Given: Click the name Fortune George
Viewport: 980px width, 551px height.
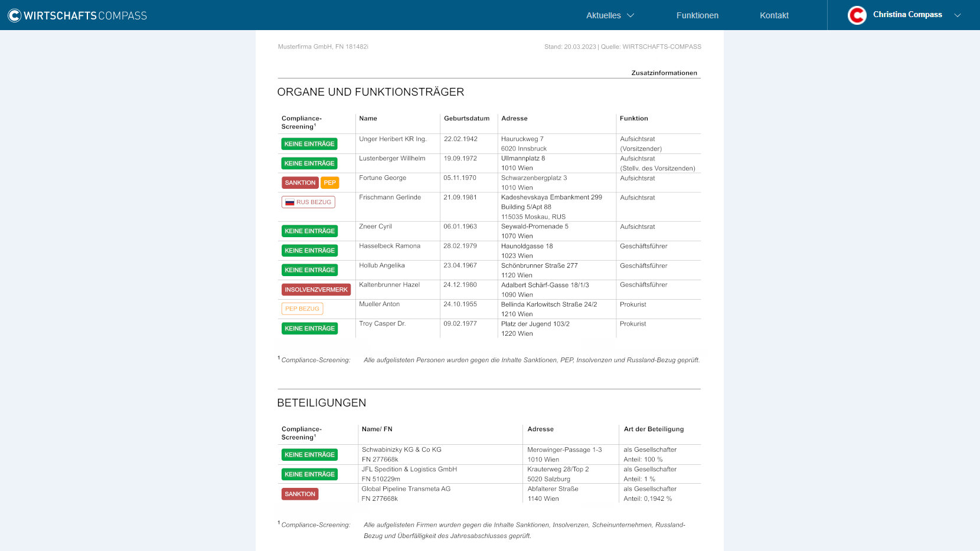Looking at the screenshot, I should point(383,178).
